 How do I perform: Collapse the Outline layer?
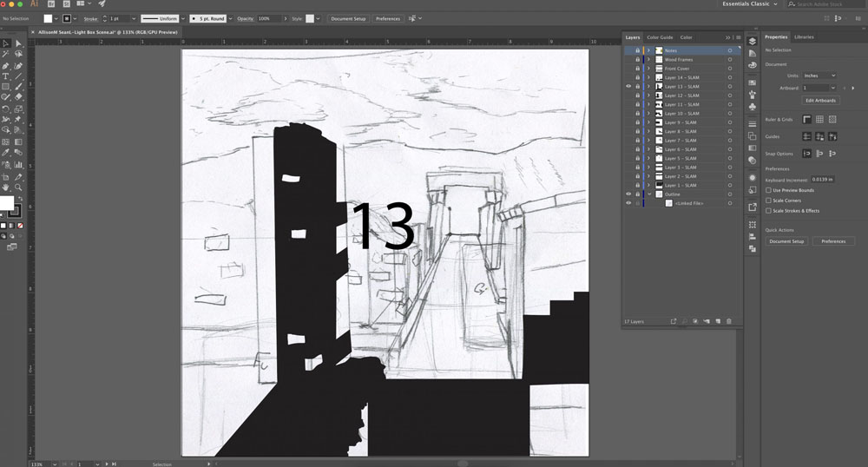click(x=648, y=194)
